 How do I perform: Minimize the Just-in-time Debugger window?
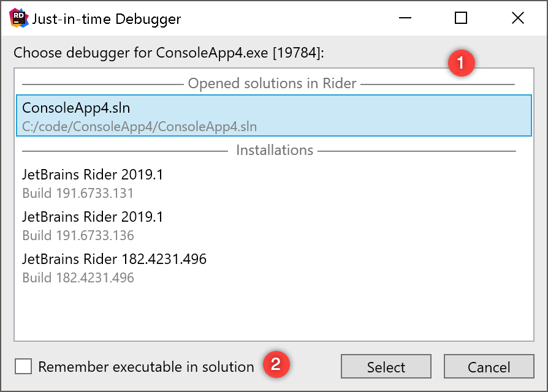(405, 18)
